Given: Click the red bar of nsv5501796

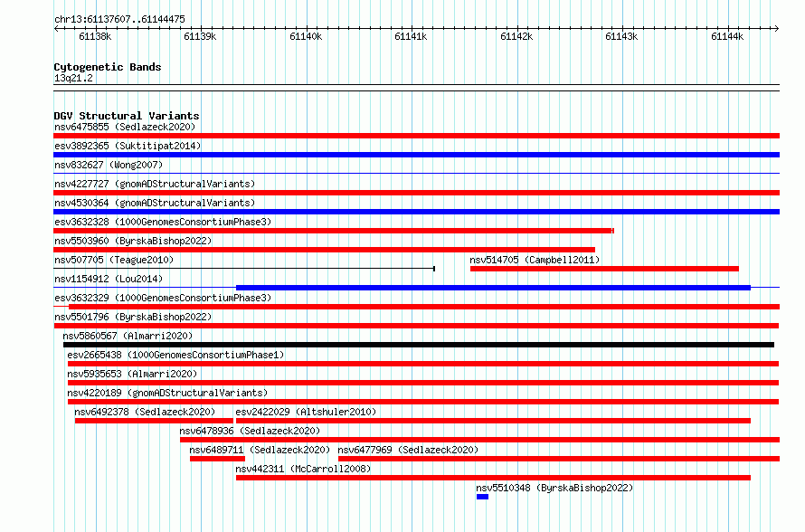Looking at the screenshot, I should (x=416, y=326).
